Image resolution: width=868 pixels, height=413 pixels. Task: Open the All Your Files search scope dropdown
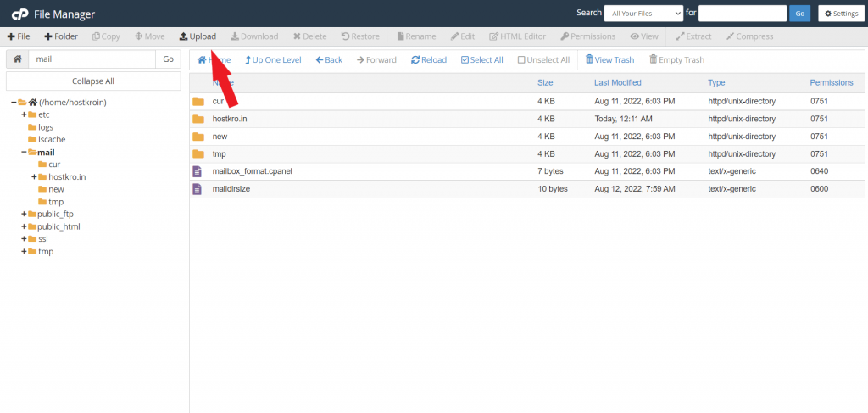click(x=643, y=14)
